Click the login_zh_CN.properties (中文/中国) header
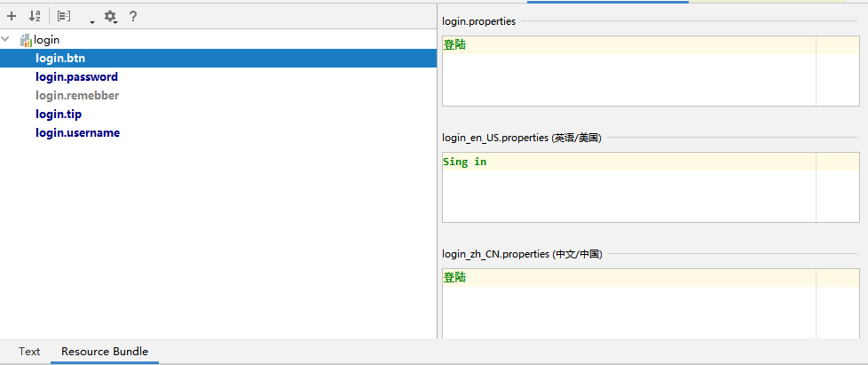Screen dimensions: 868x365 tap(522, 254)
